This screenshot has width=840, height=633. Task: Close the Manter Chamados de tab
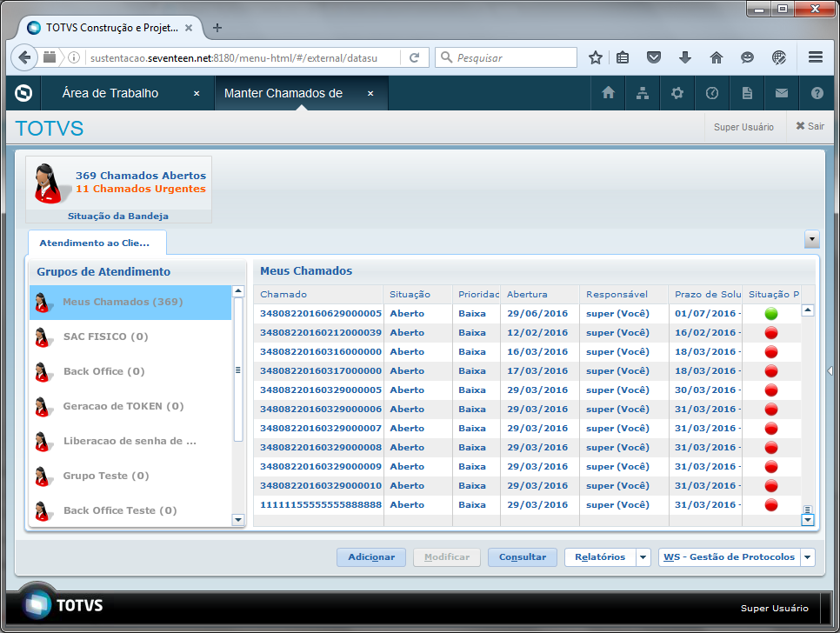pyautogui.click(x=370, y=93)
